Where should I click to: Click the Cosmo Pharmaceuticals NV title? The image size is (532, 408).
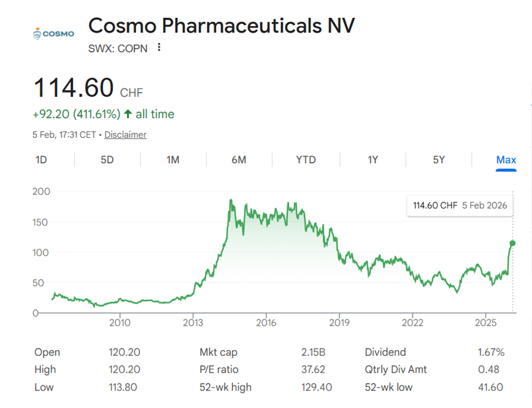point(221,26)
